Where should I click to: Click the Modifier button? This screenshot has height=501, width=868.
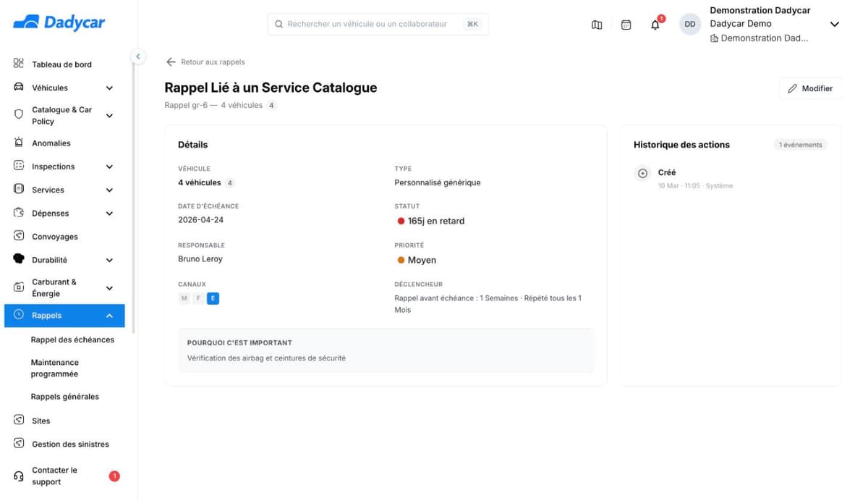point(810,88)
